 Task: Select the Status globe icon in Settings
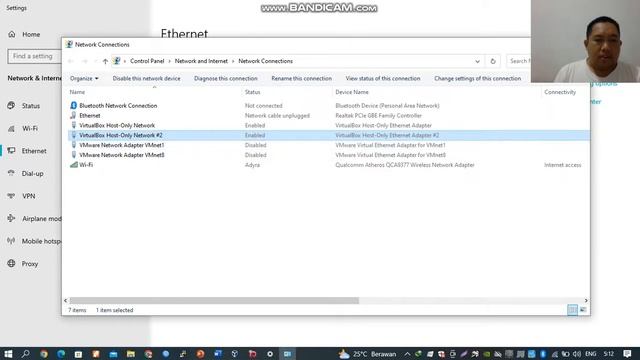(11, 106)
